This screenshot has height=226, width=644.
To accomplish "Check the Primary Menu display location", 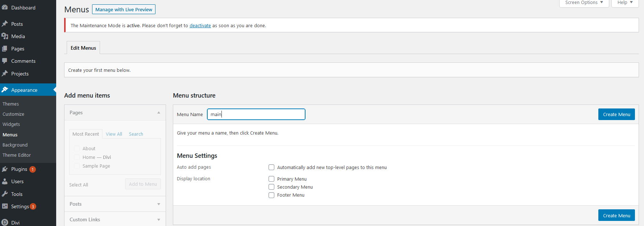I will click(271, 179).
